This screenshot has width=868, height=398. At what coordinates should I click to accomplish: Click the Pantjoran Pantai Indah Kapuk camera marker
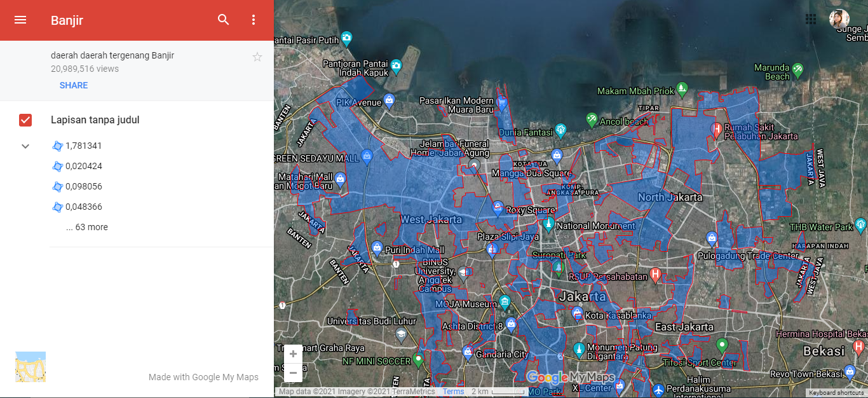click(396, 65)
